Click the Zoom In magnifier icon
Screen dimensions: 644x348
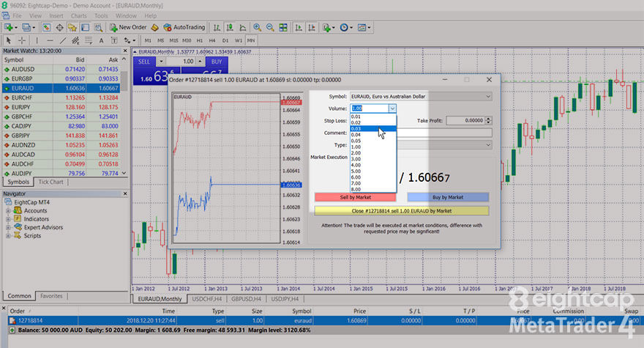coord(257,28)
